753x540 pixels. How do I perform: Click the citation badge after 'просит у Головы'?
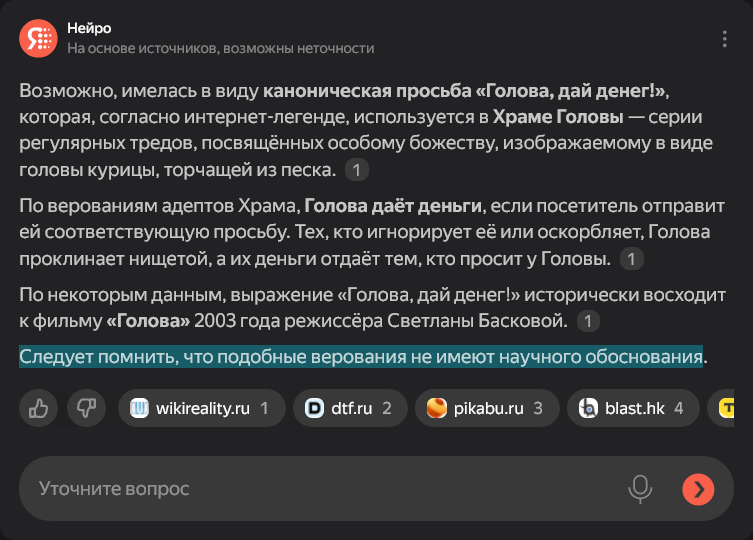(x=631, y=260)
